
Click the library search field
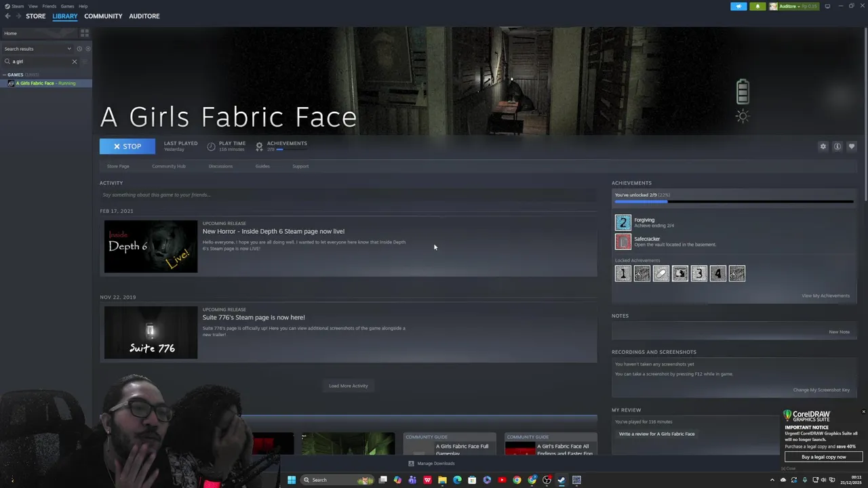39,62
